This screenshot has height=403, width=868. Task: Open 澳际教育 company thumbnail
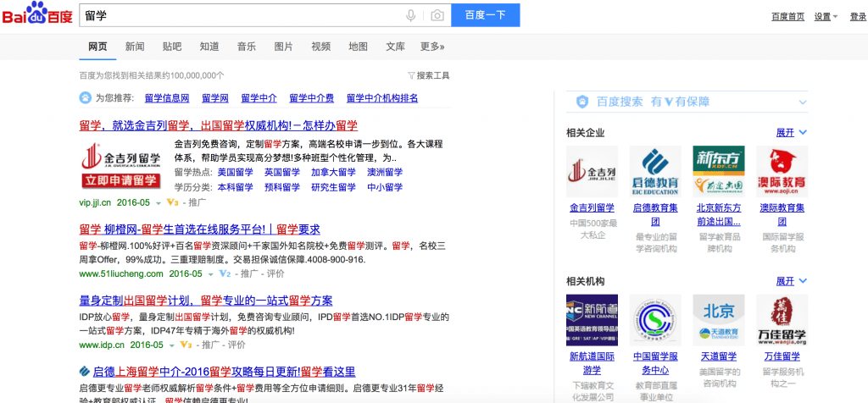(x=782, y=171)
